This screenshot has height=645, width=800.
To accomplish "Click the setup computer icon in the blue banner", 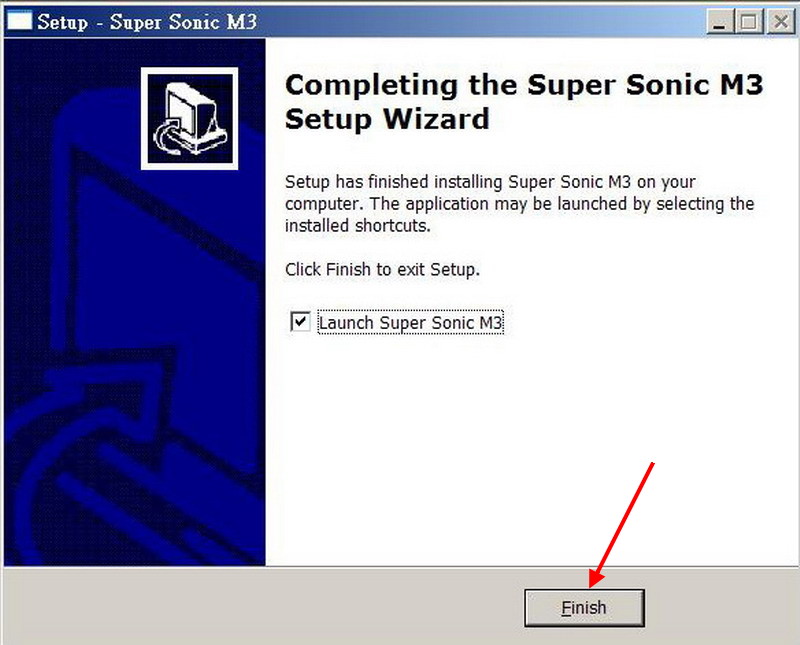I will point(190,119).
